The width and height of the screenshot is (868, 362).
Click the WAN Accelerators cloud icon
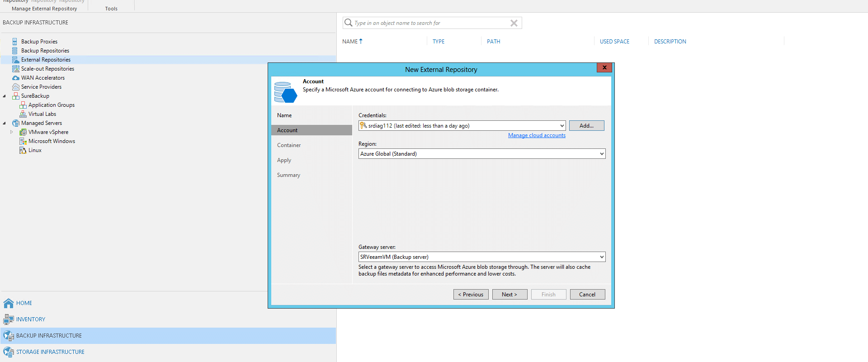click(x=15, y=78)
